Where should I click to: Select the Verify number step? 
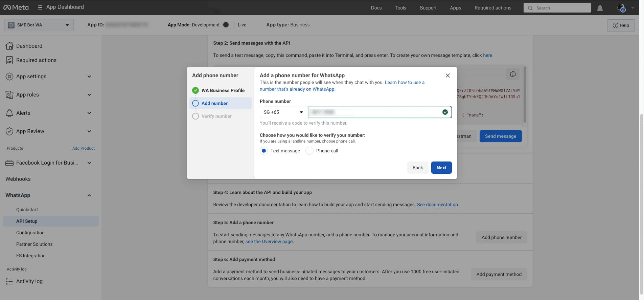click(x=221, y=116)
